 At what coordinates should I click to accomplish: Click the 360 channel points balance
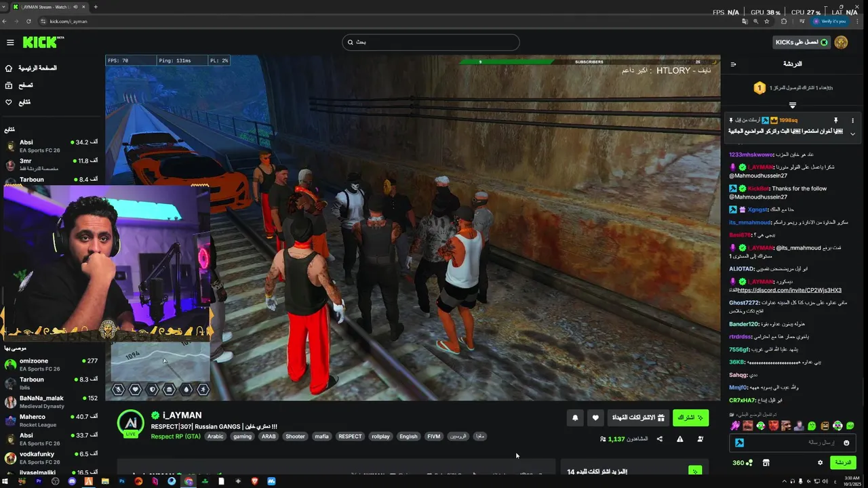tap(743, 463)
